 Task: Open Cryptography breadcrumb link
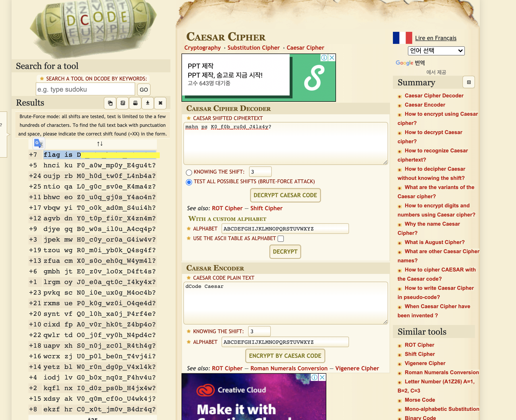click(x=202, y=48)
